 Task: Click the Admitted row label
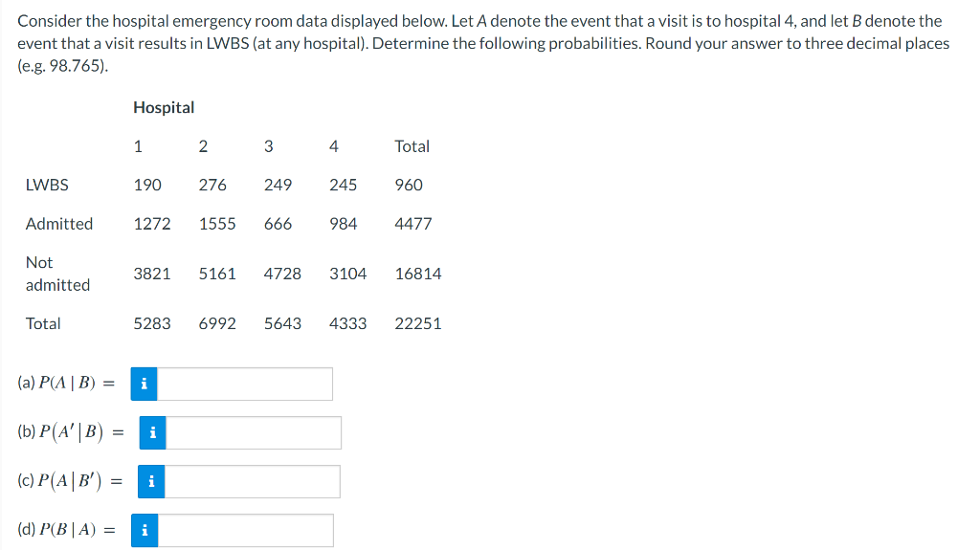pyautogui.click(x=59, y=224)
